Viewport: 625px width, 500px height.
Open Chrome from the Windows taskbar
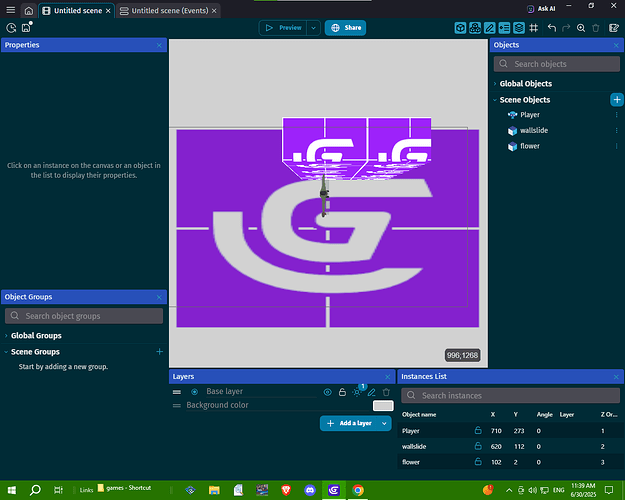coord(358,490)
